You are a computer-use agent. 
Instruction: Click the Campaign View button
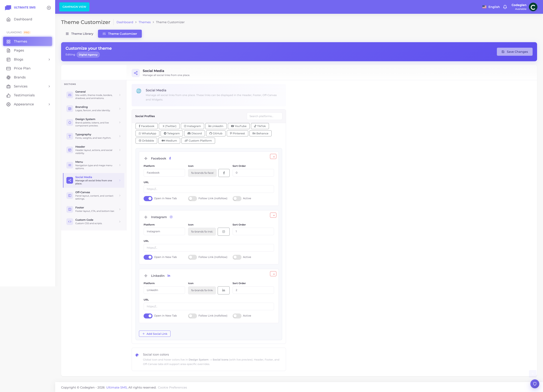pyautogui.click(x=74, y=7)
